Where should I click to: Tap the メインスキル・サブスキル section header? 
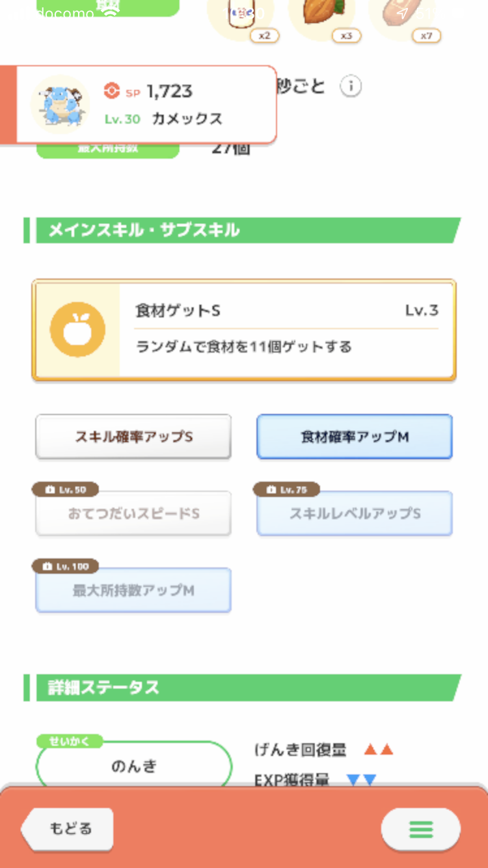(242, 230)
